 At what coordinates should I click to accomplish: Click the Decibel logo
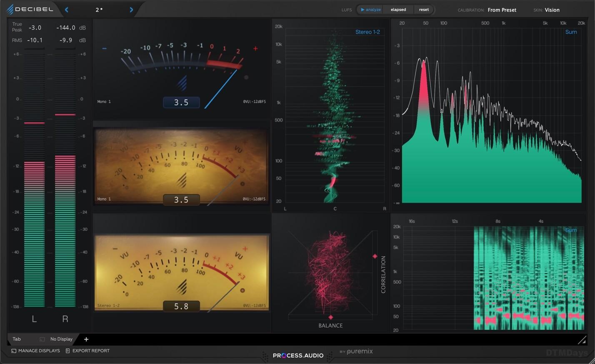30,9
